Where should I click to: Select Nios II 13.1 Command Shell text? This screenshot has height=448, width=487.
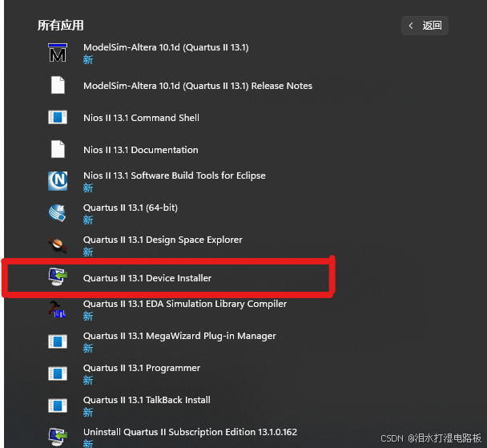click(141, 118)
